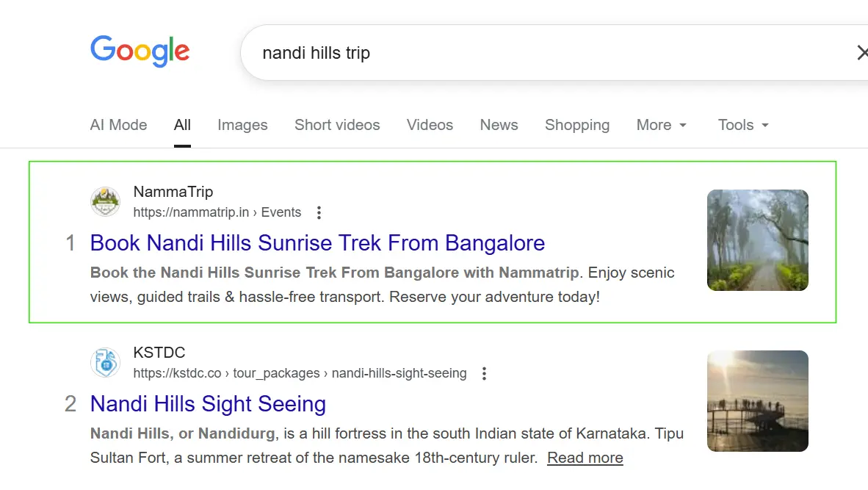Click Read more in KSTDC snippet
The width and height of the screenshot is (868, 490).
(x=585, y=458)
